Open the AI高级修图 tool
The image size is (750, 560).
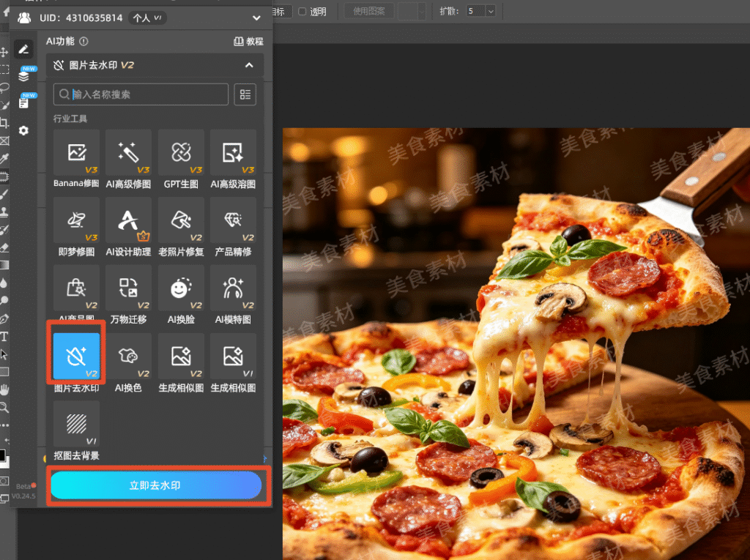pos(129,152)
